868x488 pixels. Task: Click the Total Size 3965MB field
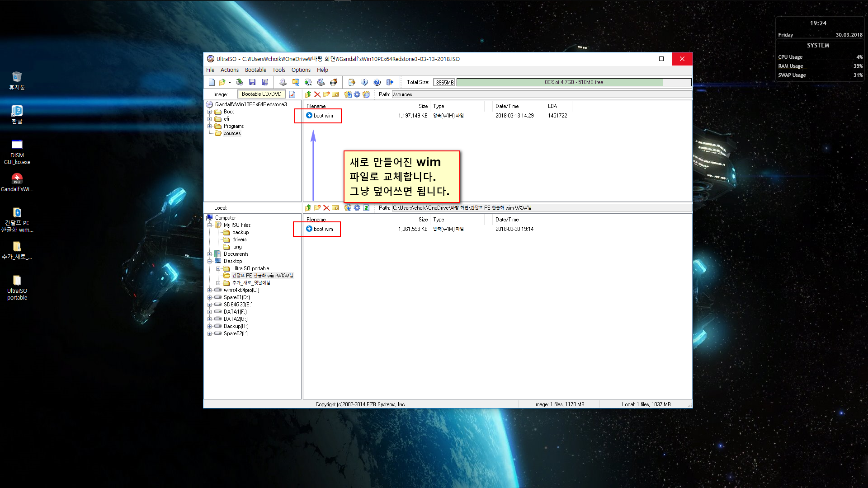pyautogui.click(x=444, y=82)
